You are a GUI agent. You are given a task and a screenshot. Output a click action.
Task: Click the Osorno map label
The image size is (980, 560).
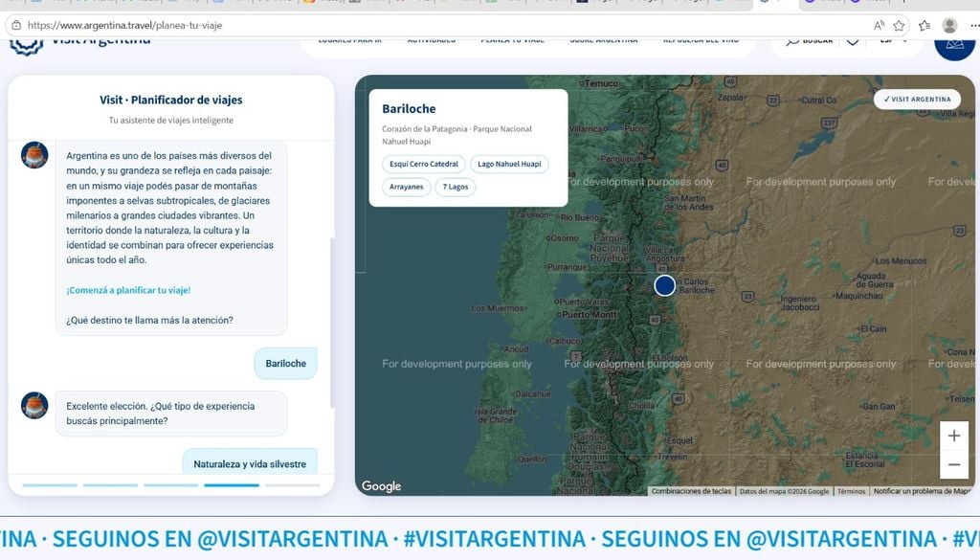click(x=565, y=238)
